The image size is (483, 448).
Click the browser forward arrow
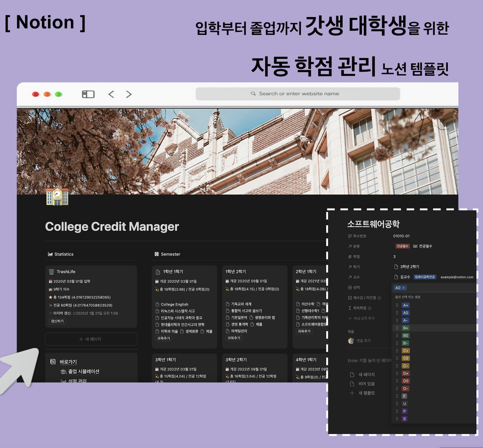click(x=129, y=94)
